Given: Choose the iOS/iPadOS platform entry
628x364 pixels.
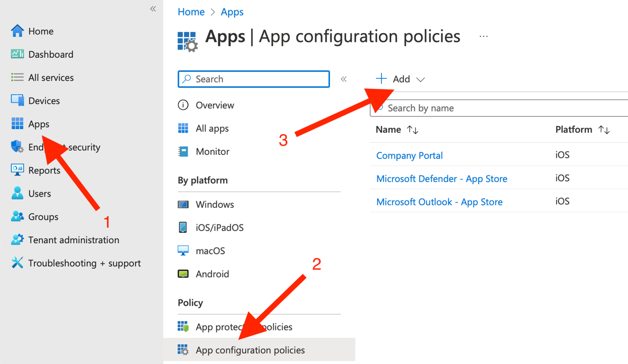Looking at the screenshot, I should (x=220, y=227).
